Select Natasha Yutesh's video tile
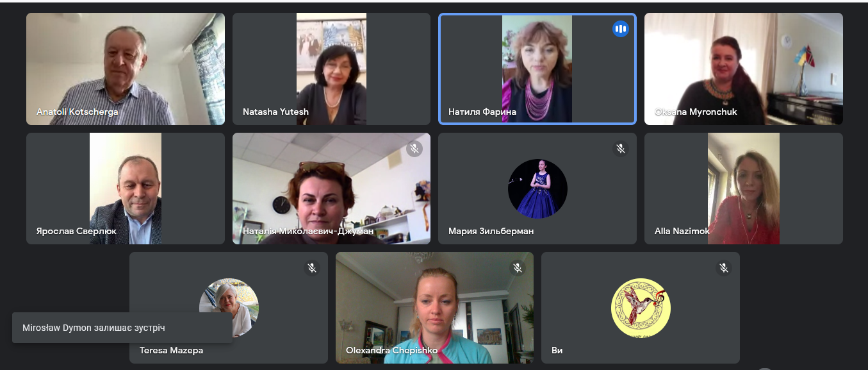The height and width of the screenshot is (370, 868). pyautogui.click(x=331, y=69)
